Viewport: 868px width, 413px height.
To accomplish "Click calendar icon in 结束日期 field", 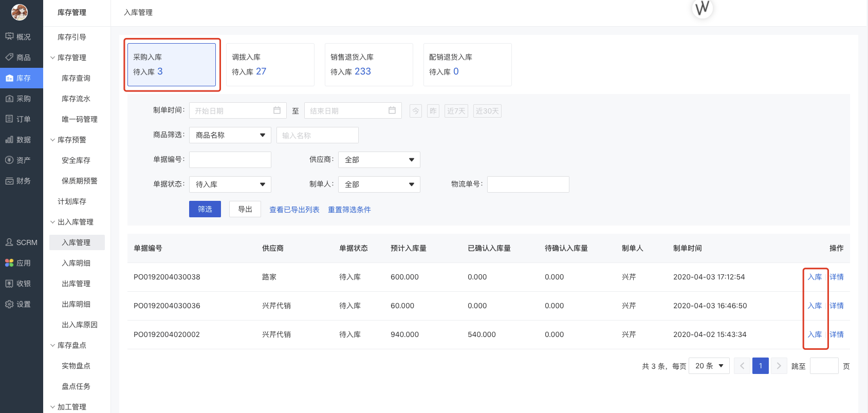I will tap(392, 110).
